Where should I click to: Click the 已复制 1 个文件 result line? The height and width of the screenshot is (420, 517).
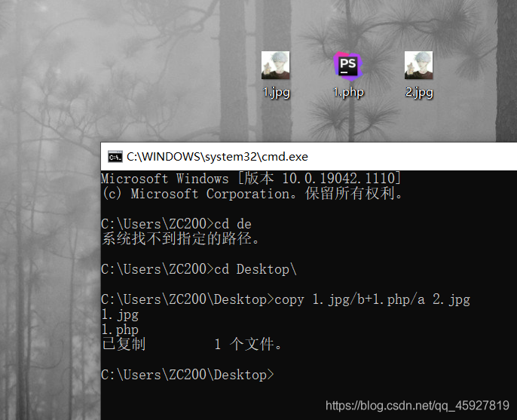click(x=192, y=344)
